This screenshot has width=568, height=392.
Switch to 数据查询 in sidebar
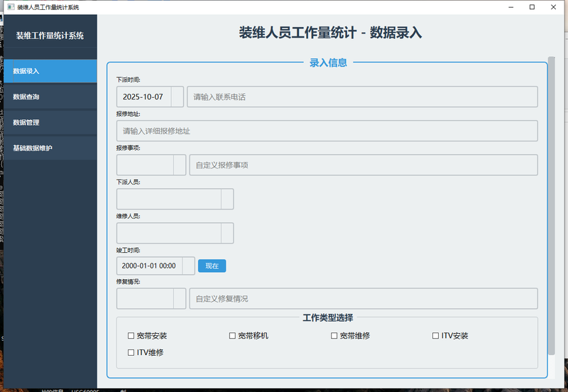point(50,97)
